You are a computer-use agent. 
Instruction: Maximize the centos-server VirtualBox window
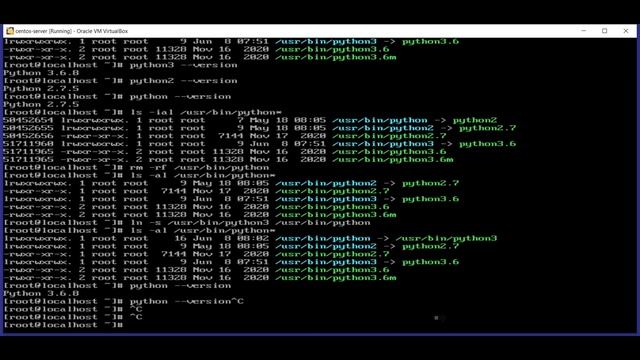[x=604, y=31]
